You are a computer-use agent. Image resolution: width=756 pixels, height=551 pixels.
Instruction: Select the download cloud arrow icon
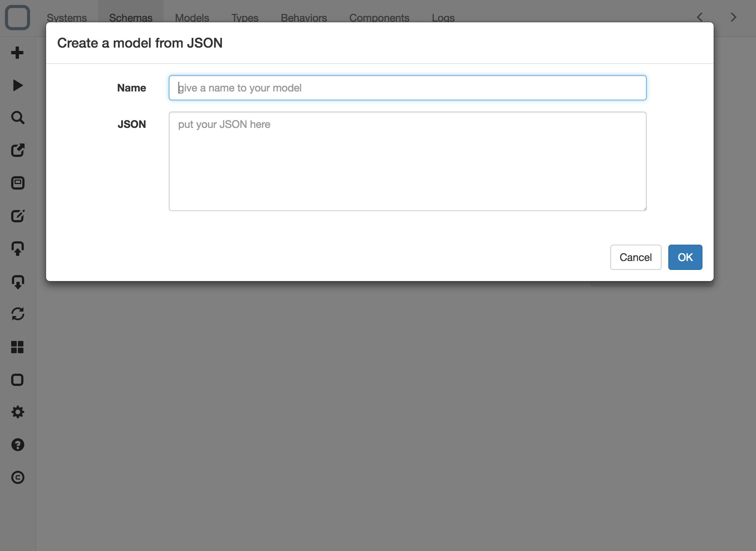click(x=17, y=281)
